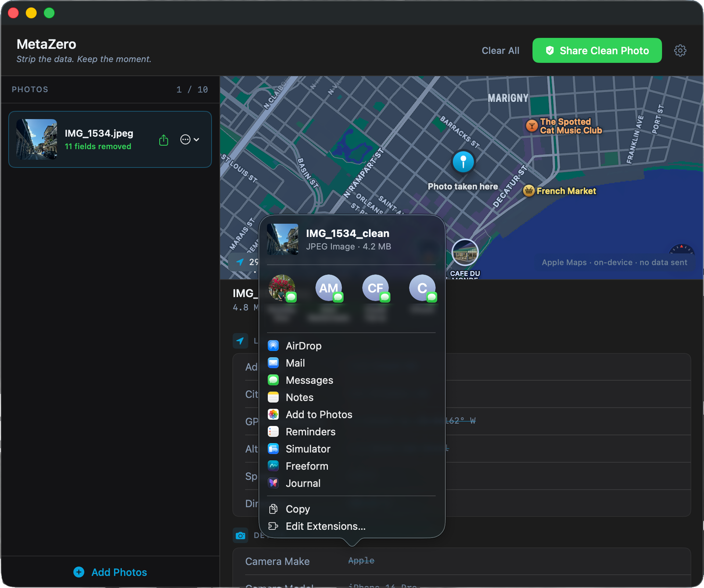
Task: Click Clear All
Action: click(500, 51)
